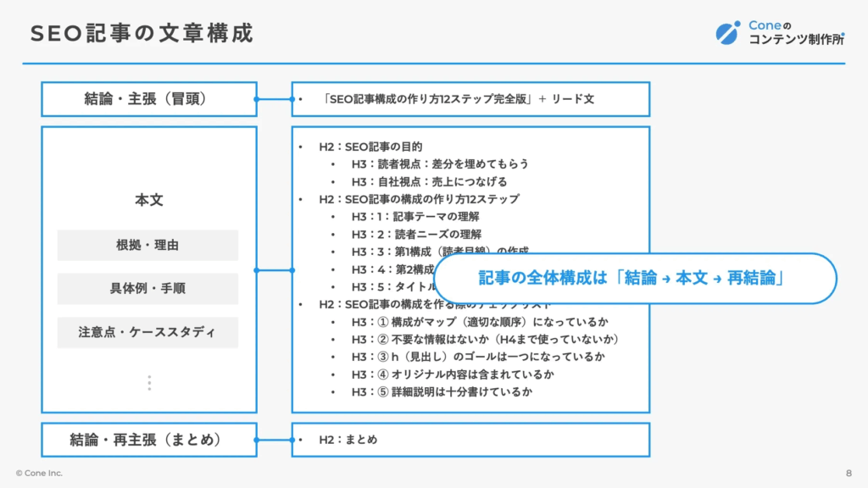Image resolution: width=868 pixels, height=488 pixels.
Task: Click "H3：読者視点：差分を埋めてもらう"
Action: tap(440, 164)
